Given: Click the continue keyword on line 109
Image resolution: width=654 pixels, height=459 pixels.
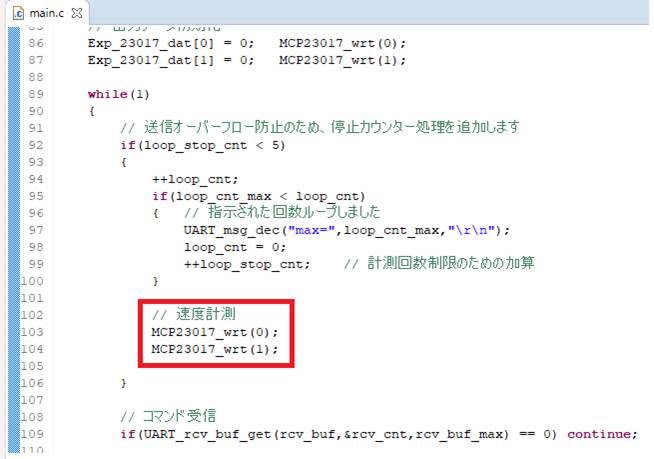Looking at the screenshot, I should coord(601,433).
